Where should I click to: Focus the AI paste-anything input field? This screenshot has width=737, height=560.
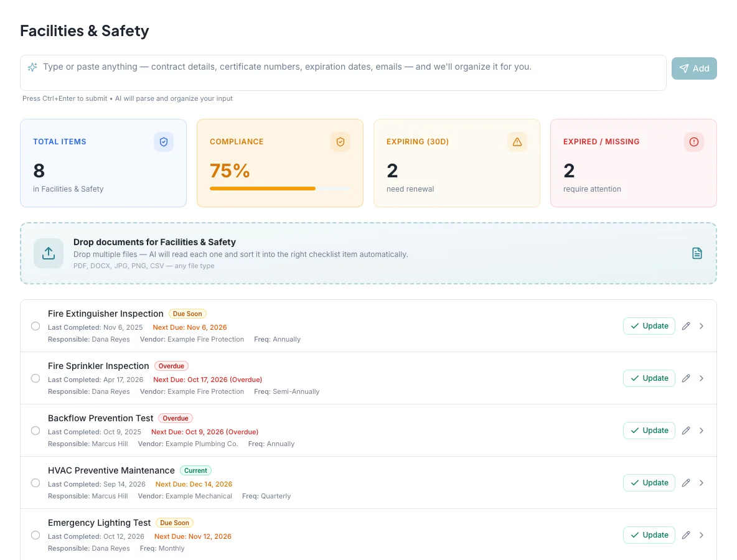pyautogui.click(x=343, y=73)
